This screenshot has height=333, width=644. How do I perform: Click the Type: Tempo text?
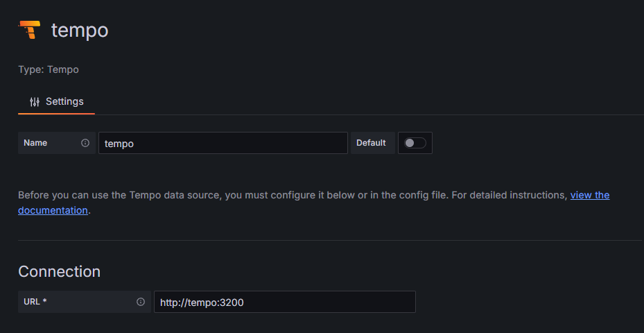(49, 69)
